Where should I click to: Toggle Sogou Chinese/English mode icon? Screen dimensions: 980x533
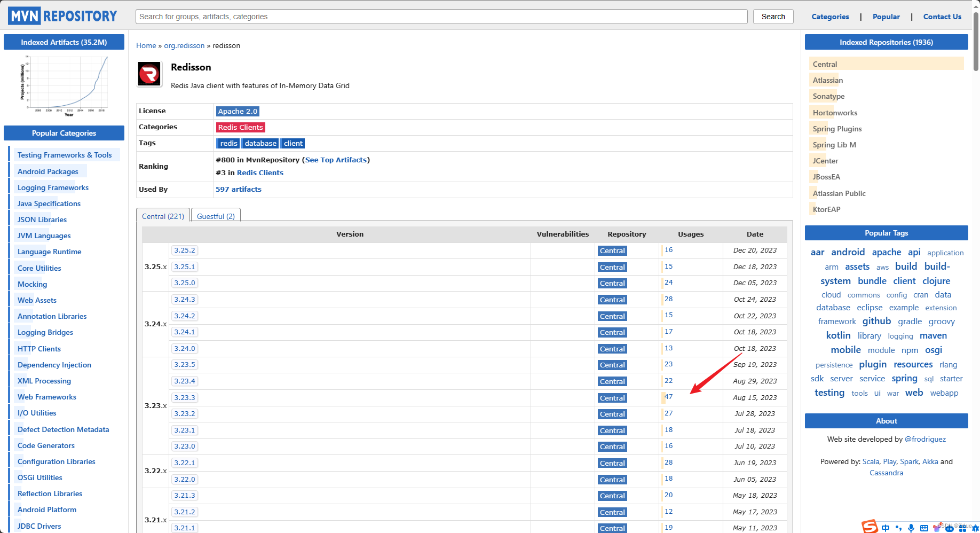click(886, 528)
